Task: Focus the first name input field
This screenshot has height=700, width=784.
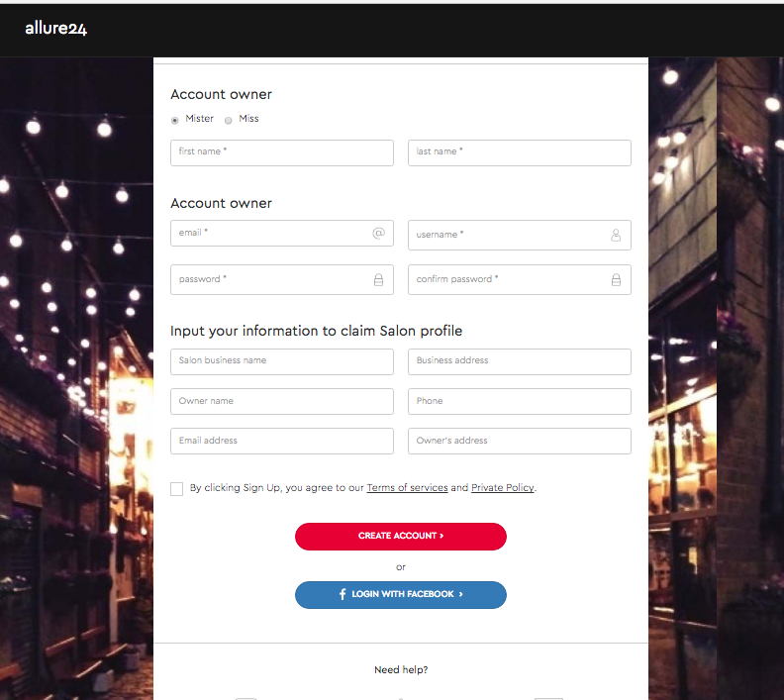Action: tap(281, 152)
